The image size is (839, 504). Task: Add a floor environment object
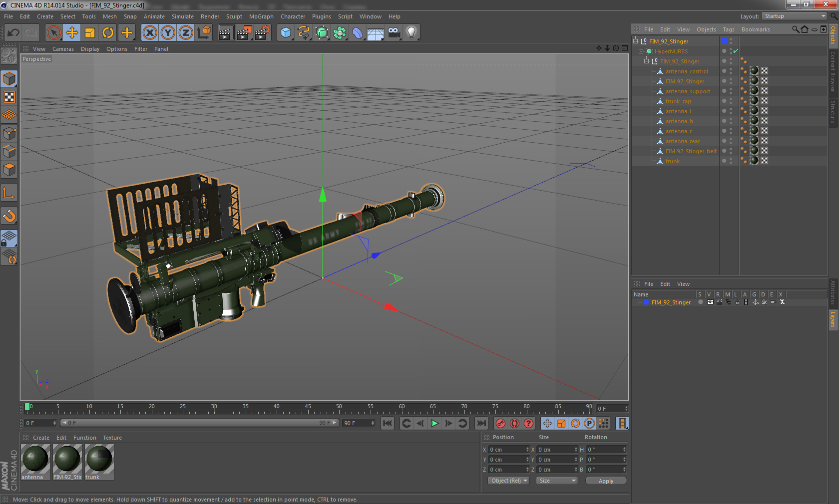376,33
